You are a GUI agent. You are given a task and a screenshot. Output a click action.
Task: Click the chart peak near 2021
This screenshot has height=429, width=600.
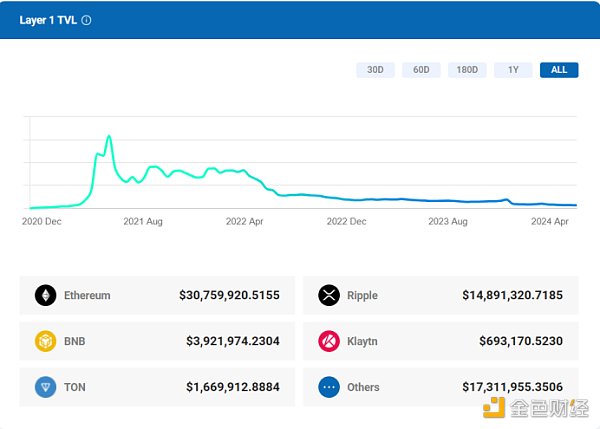click(108, 136)
